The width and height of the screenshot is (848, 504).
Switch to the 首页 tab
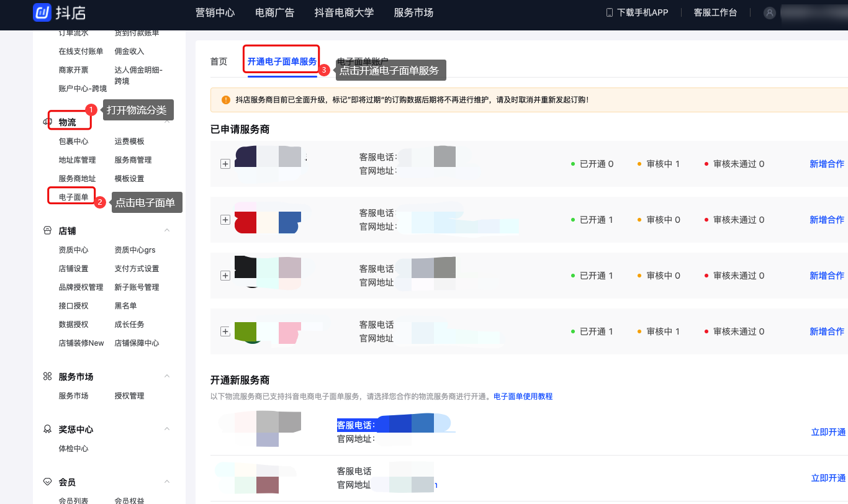click(x=219, y=61)
